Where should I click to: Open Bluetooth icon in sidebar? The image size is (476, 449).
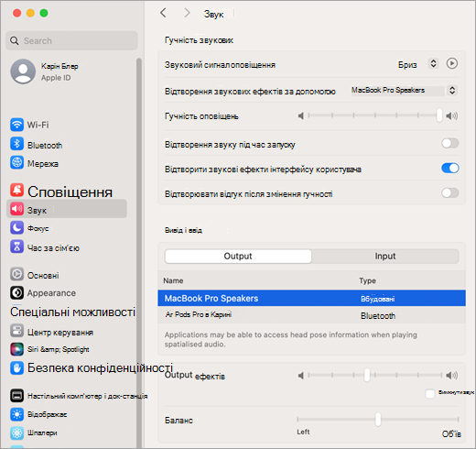[x=16, y=144]
